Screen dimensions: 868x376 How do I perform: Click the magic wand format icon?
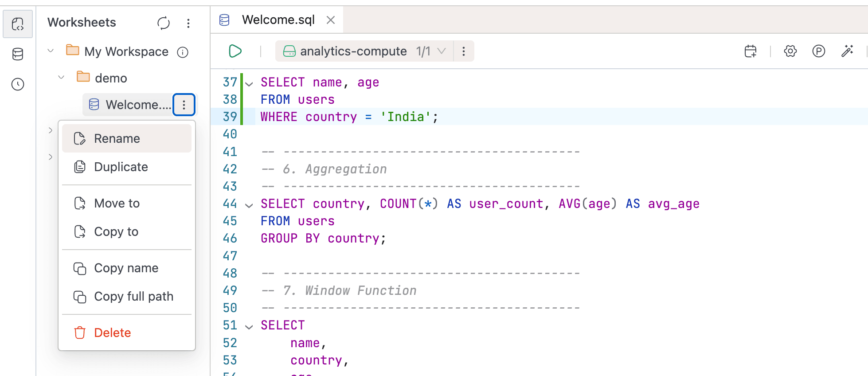tap(847, 51)
